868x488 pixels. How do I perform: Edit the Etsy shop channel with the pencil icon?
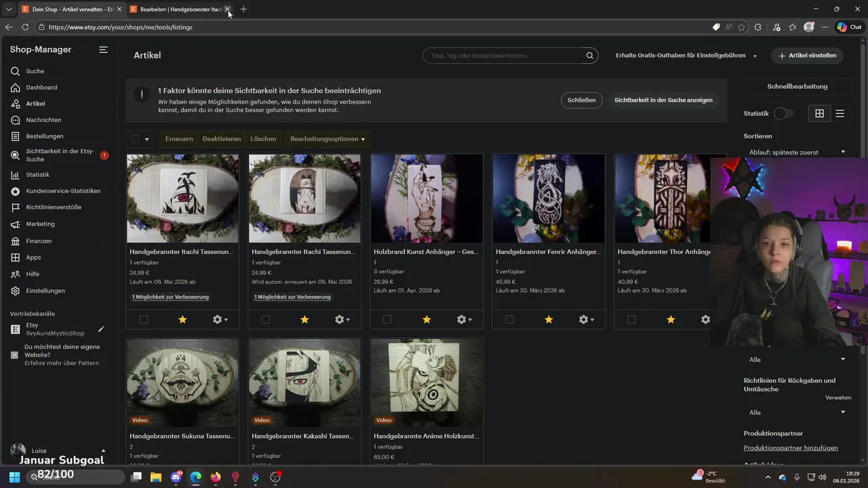coord(101,329)
